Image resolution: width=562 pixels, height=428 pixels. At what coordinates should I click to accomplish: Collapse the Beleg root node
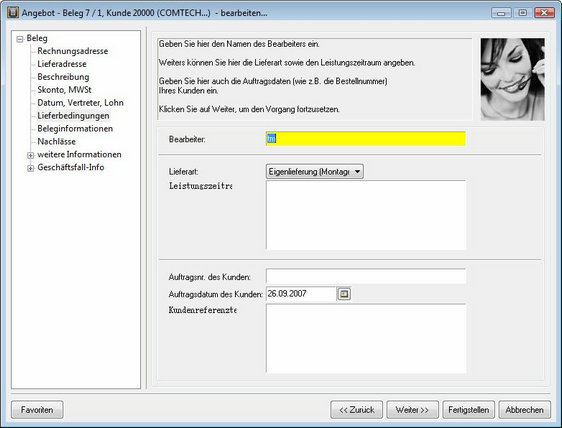click(20, 39)
